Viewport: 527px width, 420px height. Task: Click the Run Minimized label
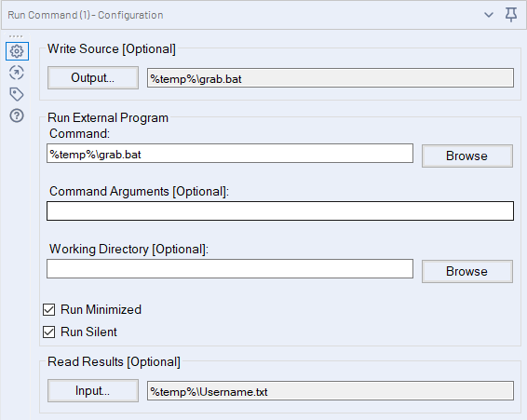101,310
